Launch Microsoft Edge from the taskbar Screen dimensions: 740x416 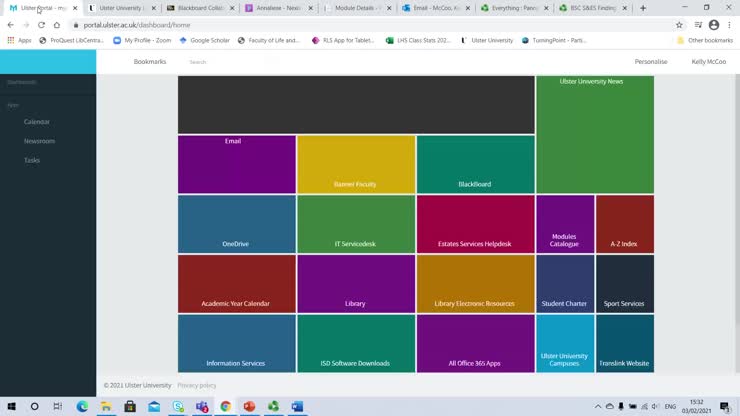coord(82,406)
